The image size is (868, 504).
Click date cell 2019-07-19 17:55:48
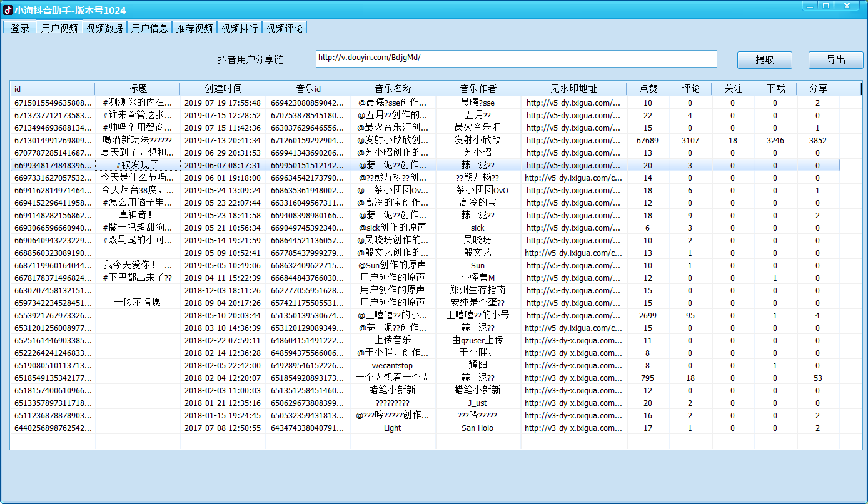[223, 103]
